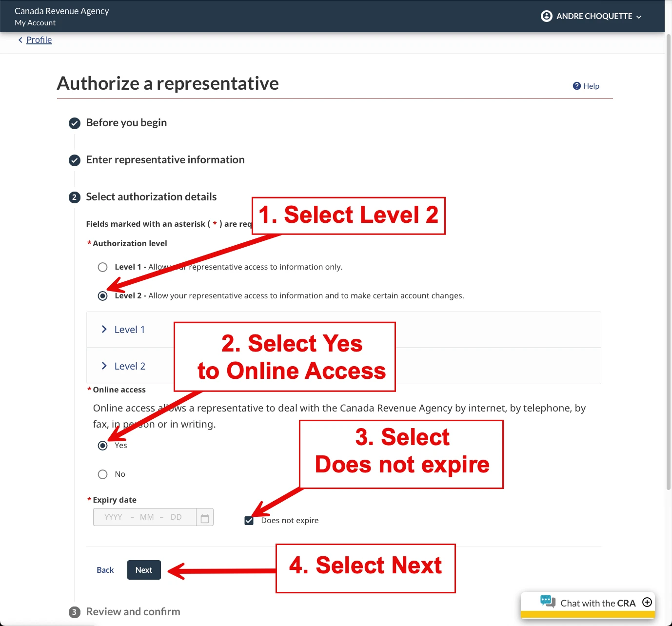The image size is (672, 626).
Task: Uncheck the Does not expire checkbox
Action: (249, 521)
